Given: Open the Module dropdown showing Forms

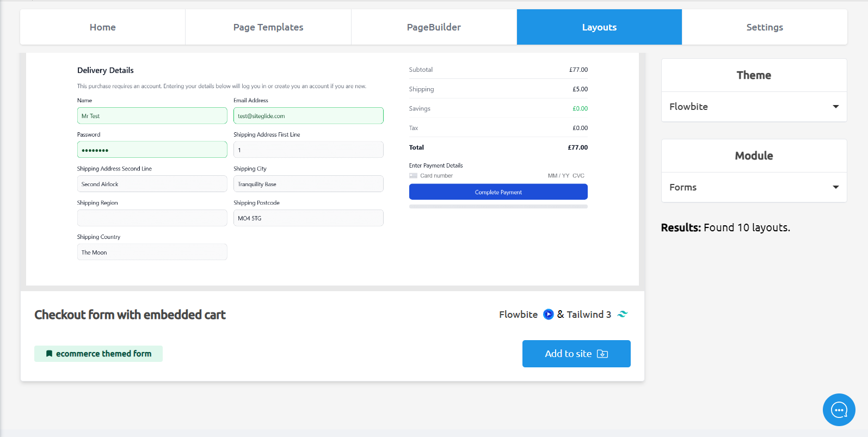Looking at the screenshot, I should (x=754, y=187).
